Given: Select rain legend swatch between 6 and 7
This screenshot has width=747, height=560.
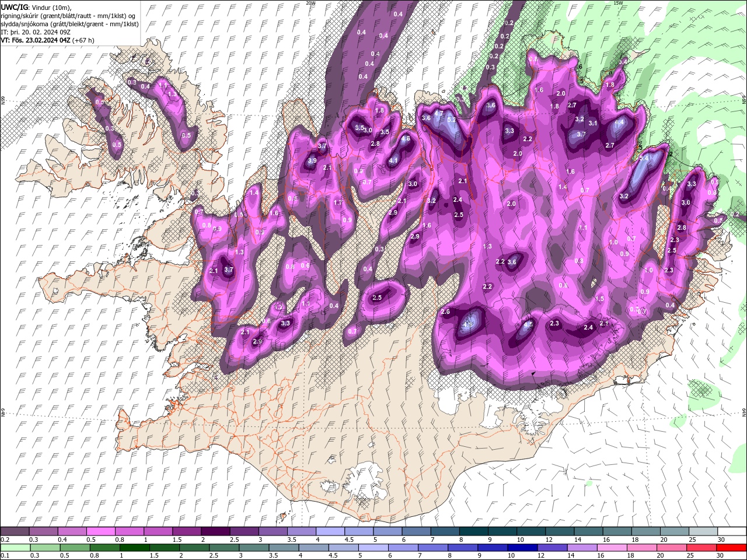Looking at the screenshot, I should pyautogui.click(x=403, y=548).
